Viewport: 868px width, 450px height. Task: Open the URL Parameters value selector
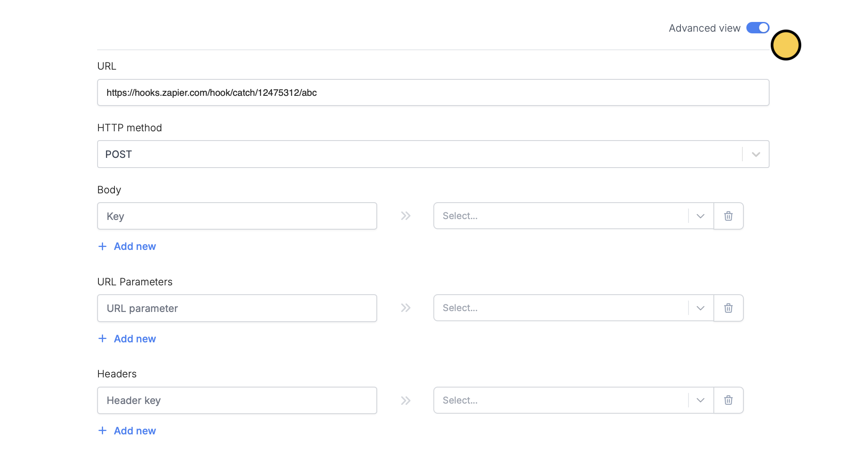click(x=700, y=308)
